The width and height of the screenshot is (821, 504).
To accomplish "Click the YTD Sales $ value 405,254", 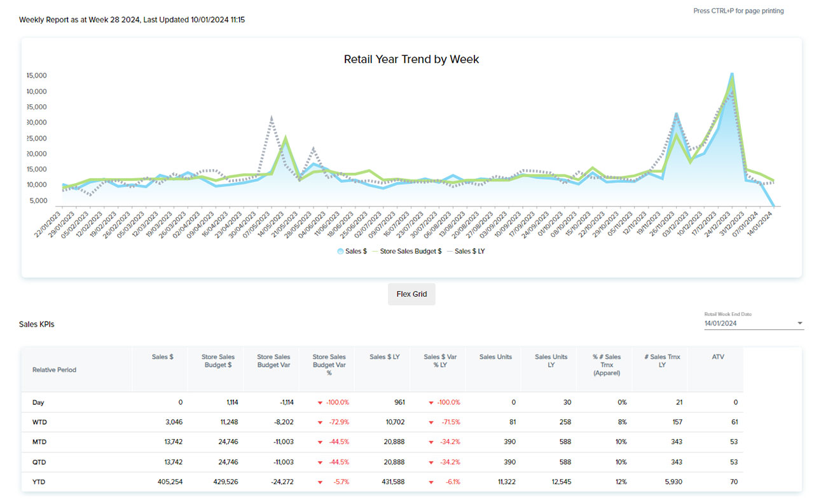I will 170,482.
